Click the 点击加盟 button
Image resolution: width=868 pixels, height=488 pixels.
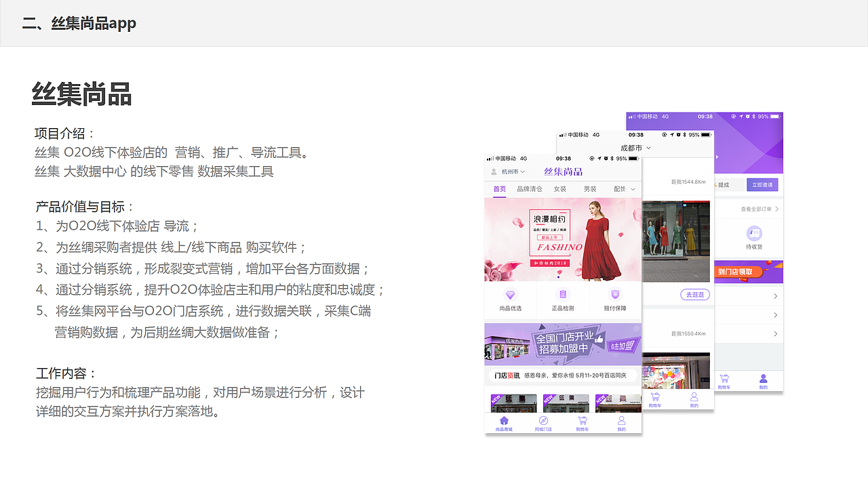click(623, 346)
